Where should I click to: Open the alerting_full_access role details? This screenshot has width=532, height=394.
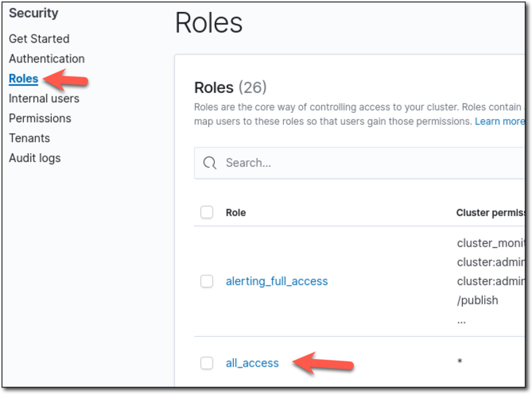coord(277,281)
